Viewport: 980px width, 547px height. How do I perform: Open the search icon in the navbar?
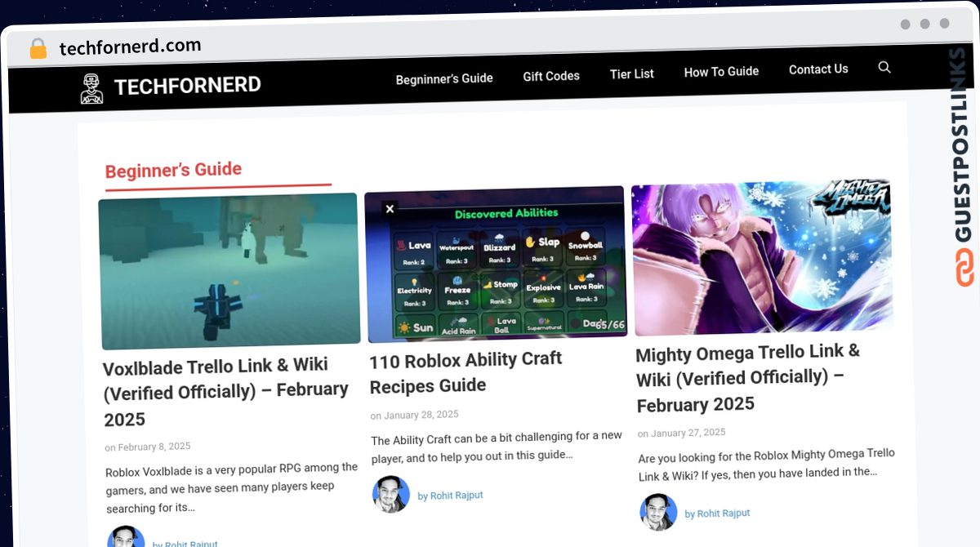point(884,69)
